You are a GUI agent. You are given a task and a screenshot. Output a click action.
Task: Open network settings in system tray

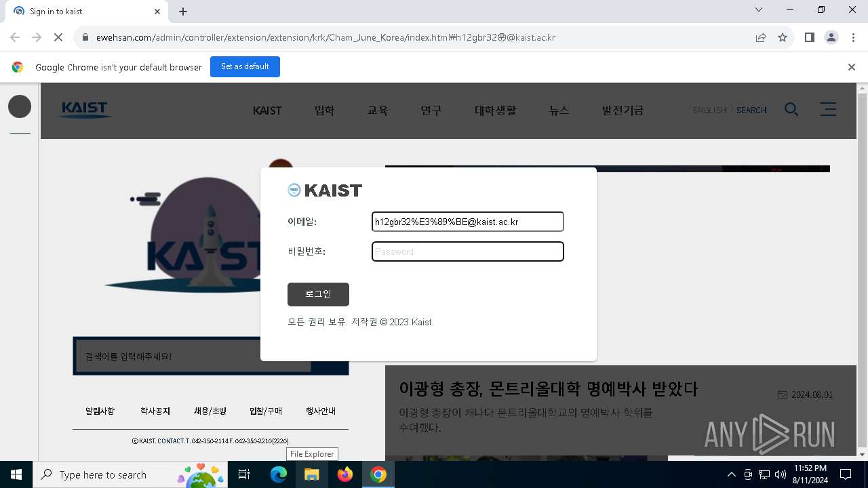764,474
